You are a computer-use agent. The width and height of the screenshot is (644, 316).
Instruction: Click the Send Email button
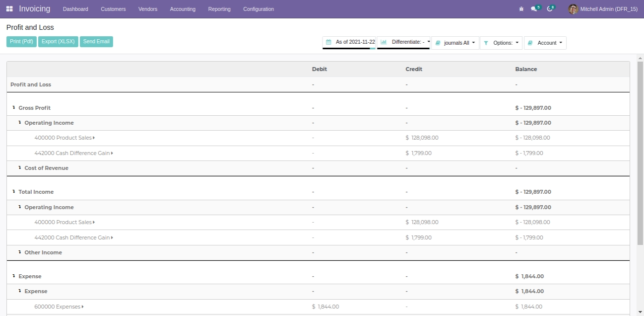96,42
